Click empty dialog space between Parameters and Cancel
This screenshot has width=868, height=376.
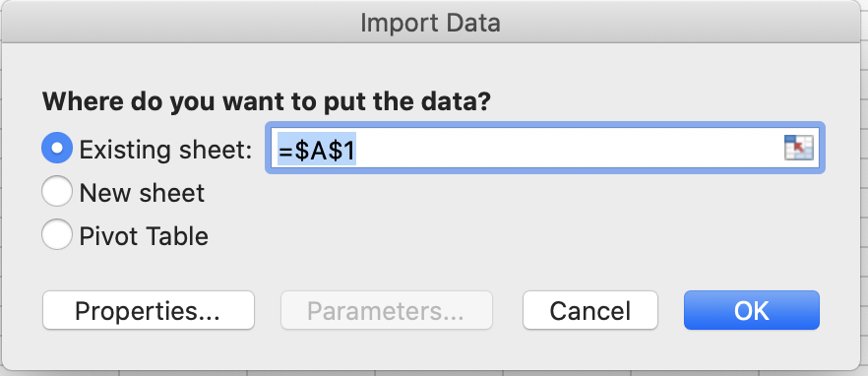pyautogui.click(x=508, y=311)
